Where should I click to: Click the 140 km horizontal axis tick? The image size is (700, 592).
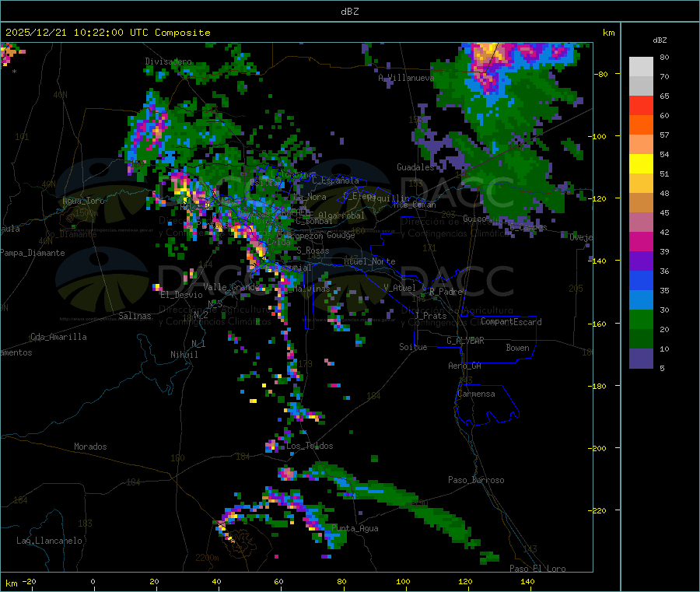[x=527, y=581]
